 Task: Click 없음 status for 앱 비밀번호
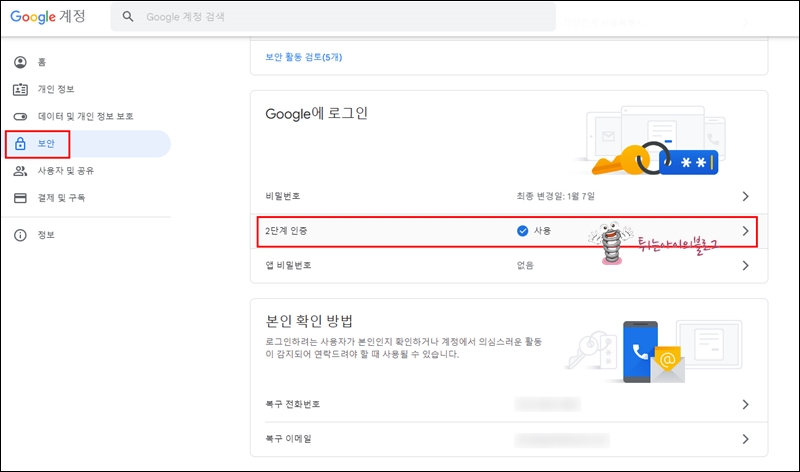(525, 265)
